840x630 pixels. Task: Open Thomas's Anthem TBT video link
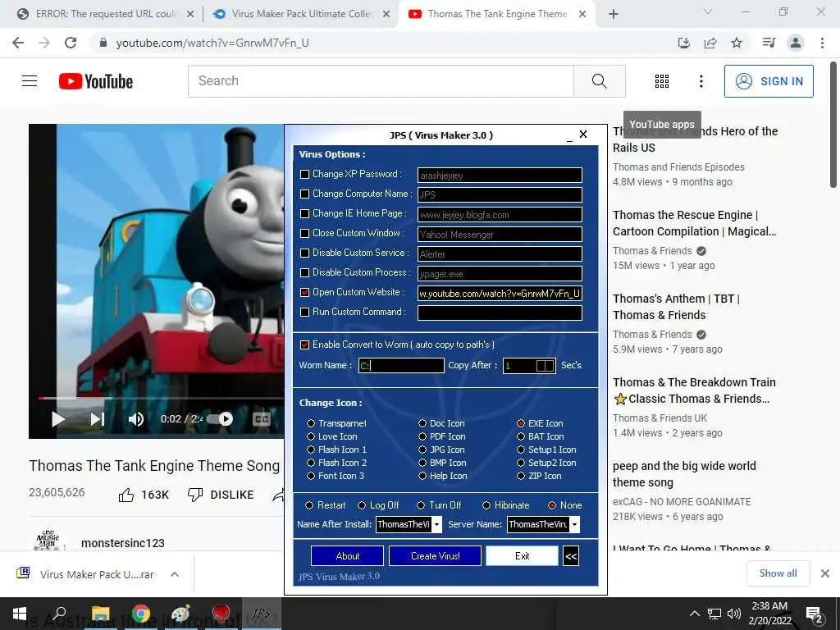pos(676,307)
